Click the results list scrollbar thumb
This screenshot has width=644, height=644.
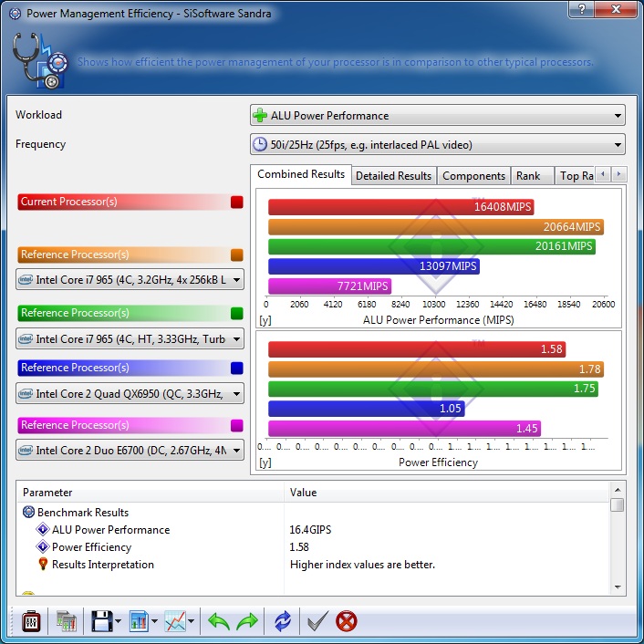(617, 504)
